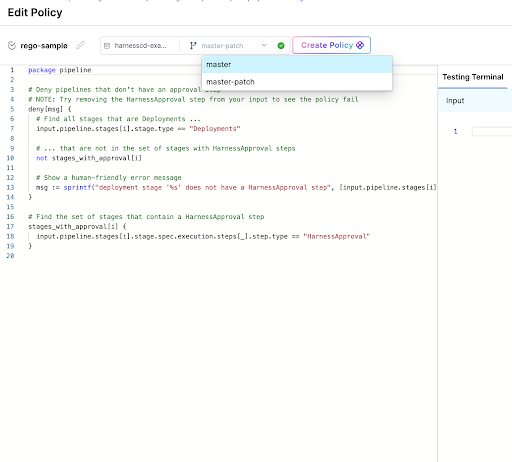Image resolution: width=512 pixels, height=462 pixels.
Task: Open the branch dropdown chevron
Action: click(264, 45)
